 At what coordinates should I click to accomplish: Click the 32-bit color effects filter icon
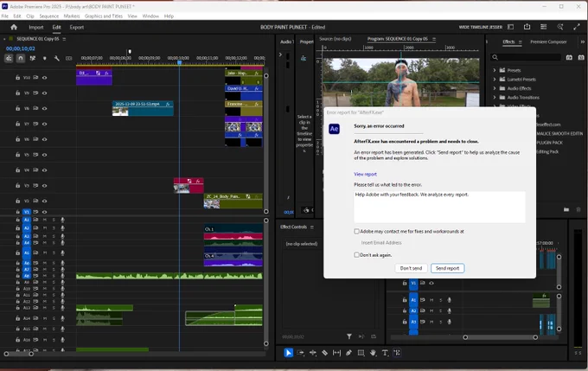pos(581,57)
